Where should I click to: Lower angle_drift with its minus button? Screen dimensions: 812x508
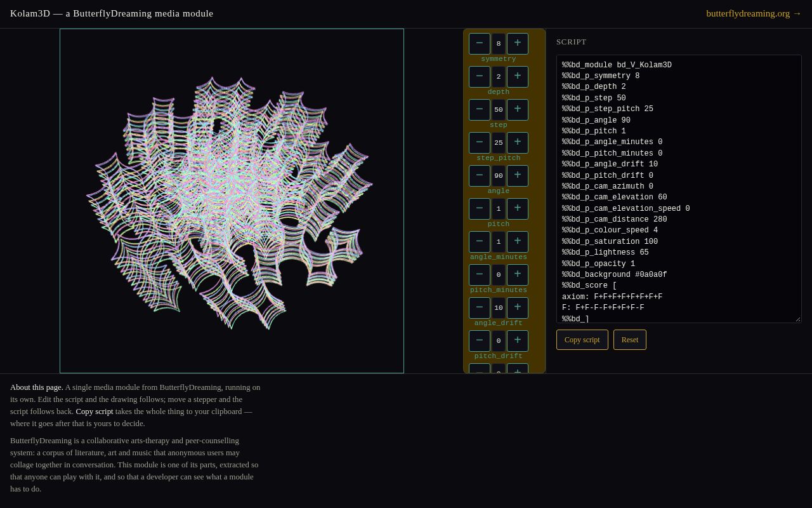pos(480,308)
